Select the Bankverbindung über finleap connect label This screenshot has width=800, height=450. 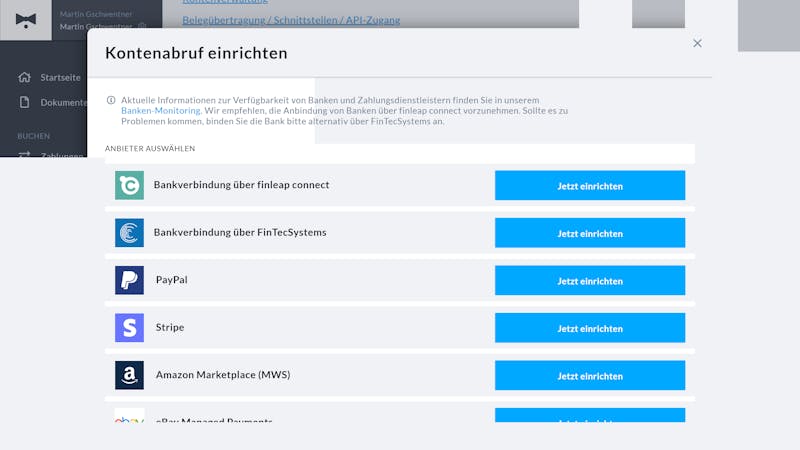[241, 185]
